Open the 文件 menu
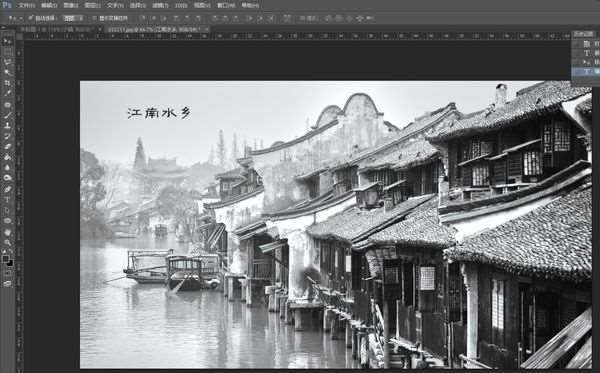The width and height of the screenshot is (600, 373). 26,5
